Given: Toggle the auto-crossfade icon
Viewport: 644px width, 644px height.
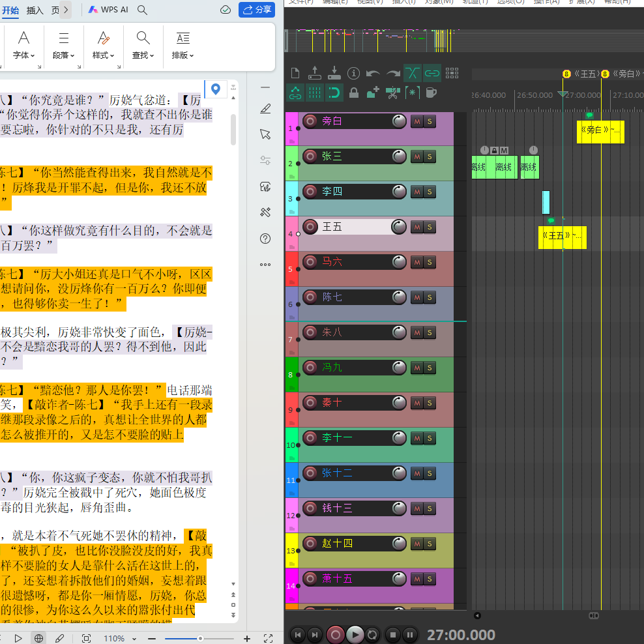Looking at the screenshot, I should [413, 74].
